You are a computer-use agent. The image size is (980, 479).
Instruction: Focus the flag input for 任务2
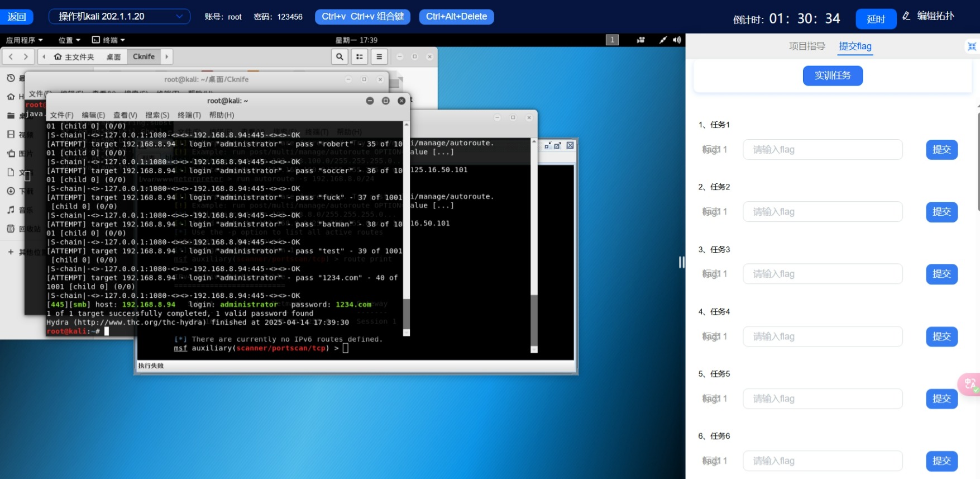pyautogui.click(x=823, y=212)
